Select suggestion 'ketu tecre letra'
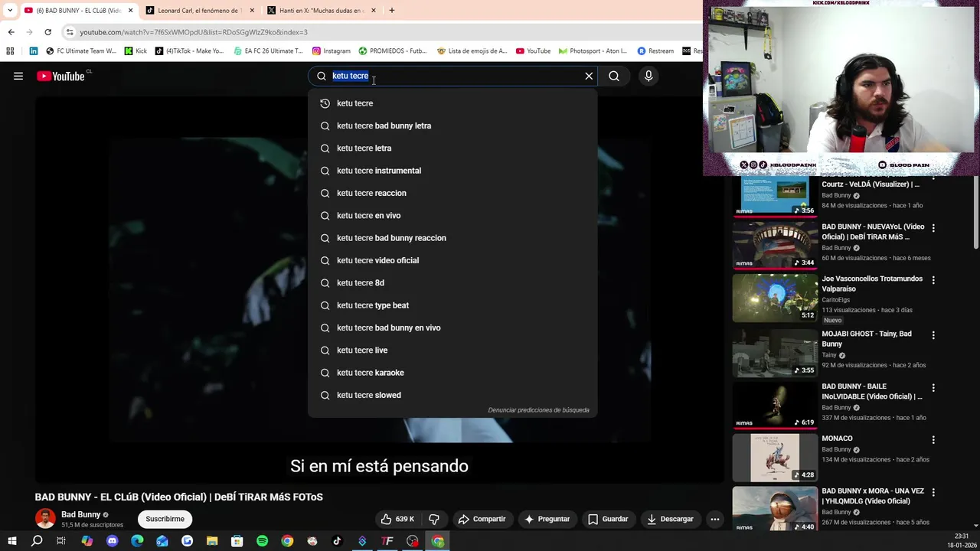Viewport: 980px width, 551px height. pos(452,148)
